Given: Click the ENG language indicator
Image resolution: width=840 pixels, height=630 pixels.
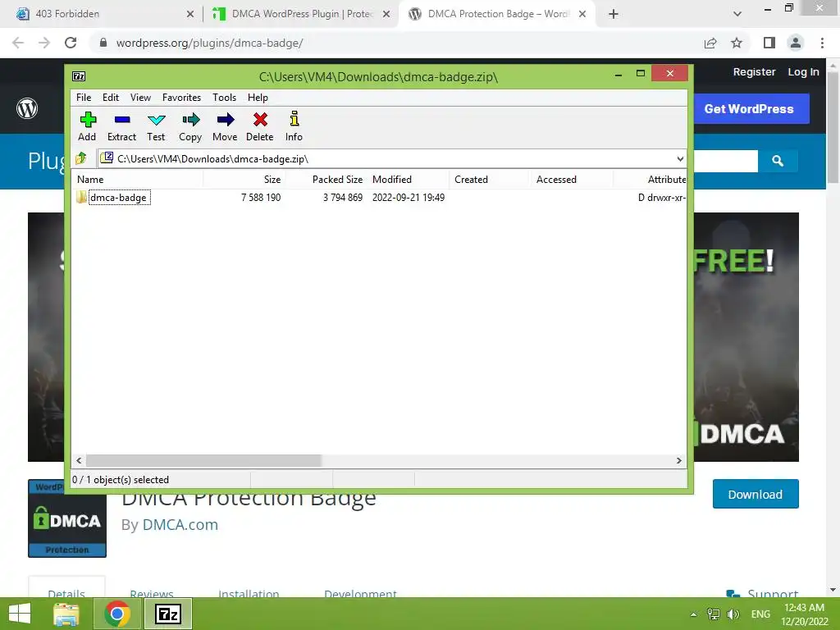Looking at the screenshot, I should point(760,614).
